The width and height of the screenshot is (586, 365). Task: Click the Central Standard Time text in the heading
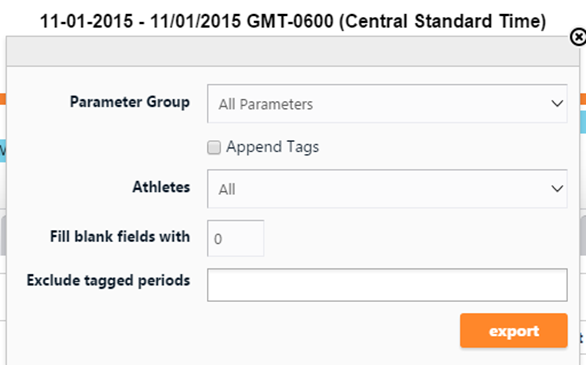(x=442, y=21)
